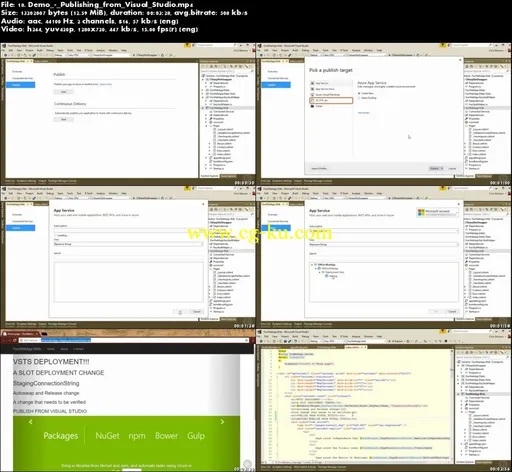Viewport: 512px width, 472px height.
Task: Click Cancel in App Service dialog with Microsoft account
Action: 452,311
